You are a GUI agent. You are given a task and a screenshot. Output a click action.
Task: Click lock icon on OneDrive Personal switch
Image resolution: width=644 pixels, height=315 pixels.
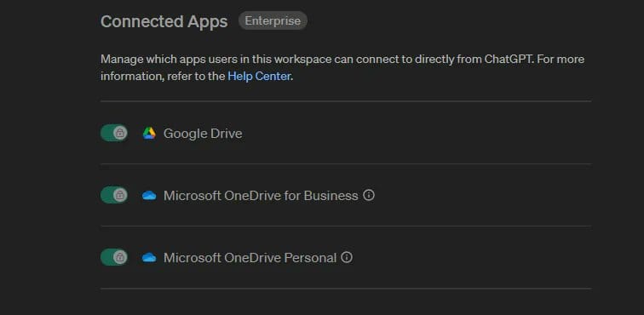pos(120,257)
